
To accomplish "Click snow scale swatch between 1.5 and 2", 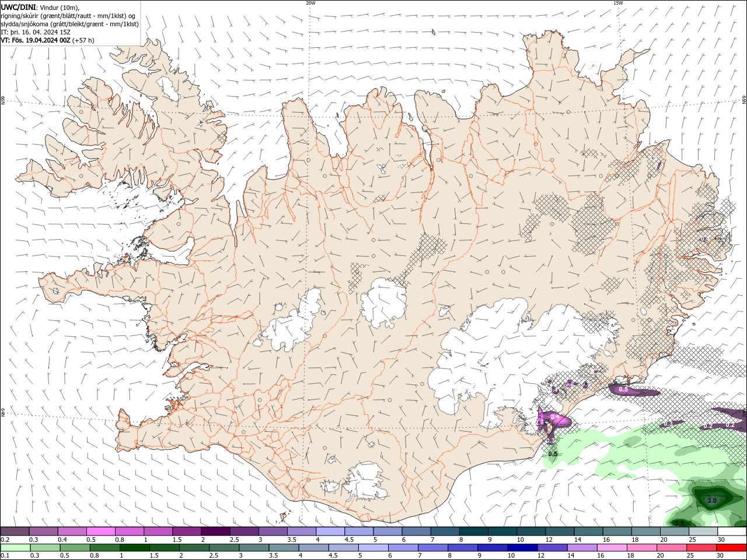I will [x=187, y=531].
